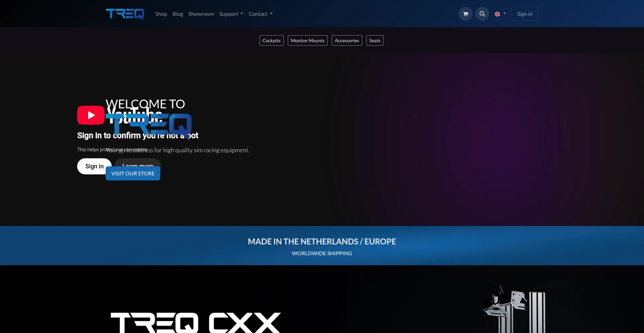Select the Accessories category
This screenshot has width=644, height=333.
347,41
